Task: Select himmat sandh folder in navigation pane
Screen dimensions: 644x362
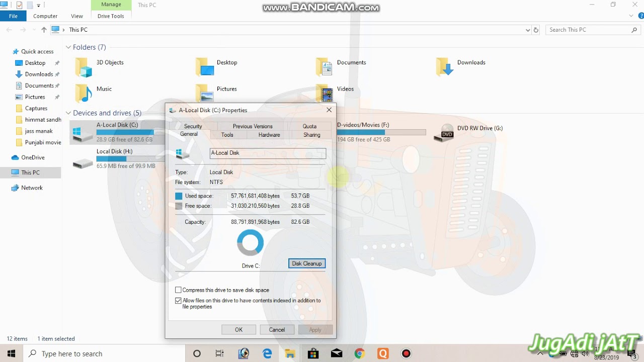Action: (x=38, y=120)
